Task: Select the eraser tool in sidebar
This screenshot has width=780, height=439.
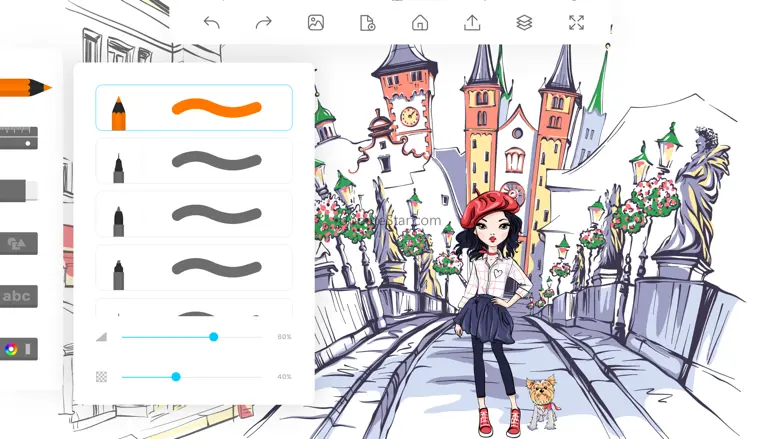Action: tap(18, 190)
